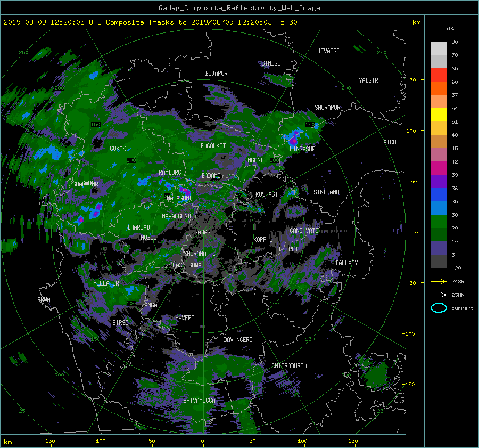The image size is (479, 448).
Task: Click the BADAMI city label
Action: pyautogui.click(x=211, y=176)
